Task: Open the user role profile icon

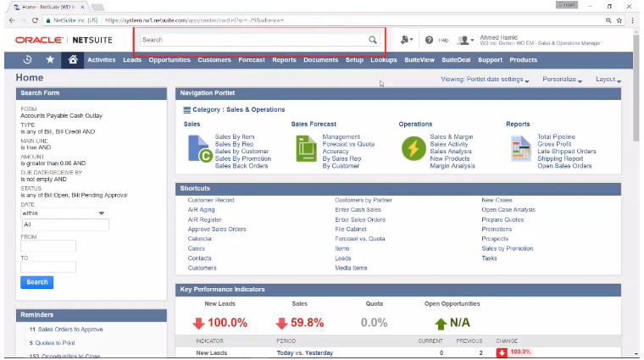Action: 466,40
